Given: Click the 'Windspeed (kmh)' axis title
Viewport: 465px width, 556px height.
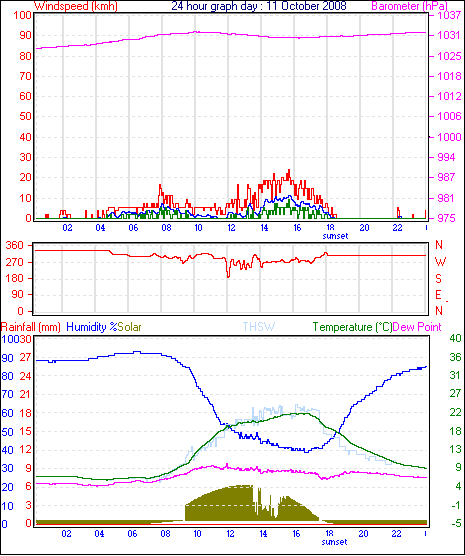Looking at the screenshot, I should pos(76,6).
